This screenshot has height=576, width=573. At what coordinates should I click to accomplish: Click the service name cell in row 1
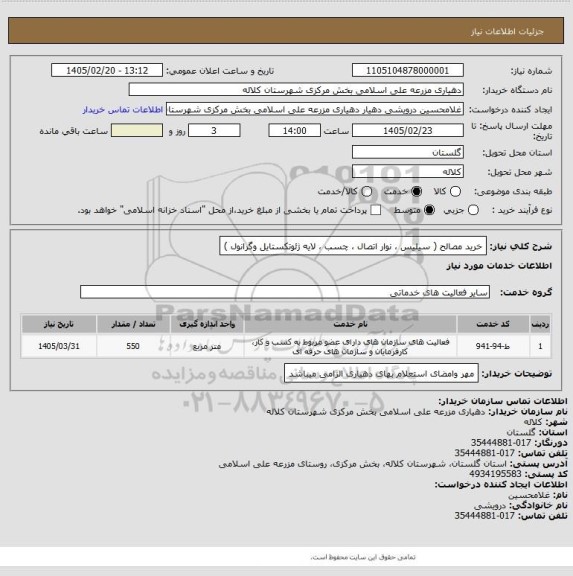[x=350, y=346]
